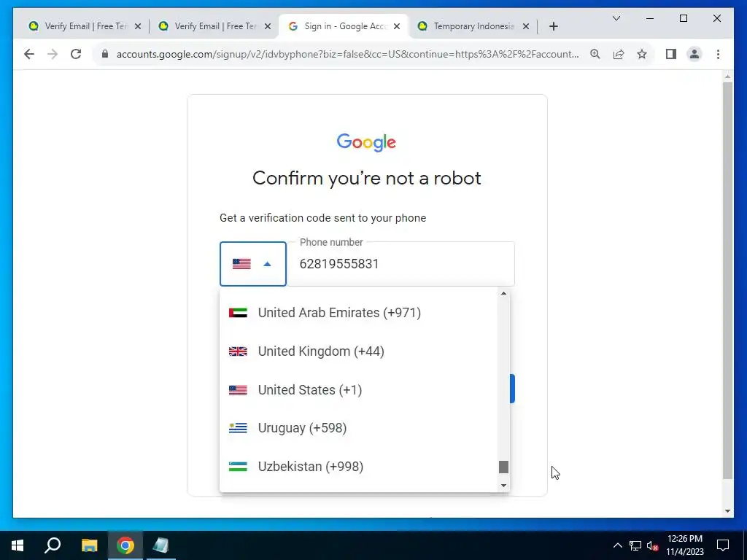Image resolution: width=747 pixels, height=560 pixels.
Task: Close the Sign in - Google Account tab
Action: pos(397,26)
